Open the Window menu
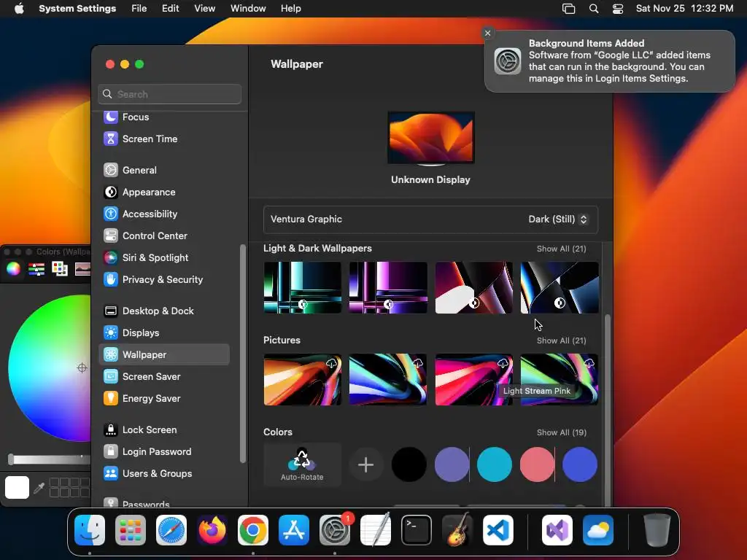 click(248, 9)
